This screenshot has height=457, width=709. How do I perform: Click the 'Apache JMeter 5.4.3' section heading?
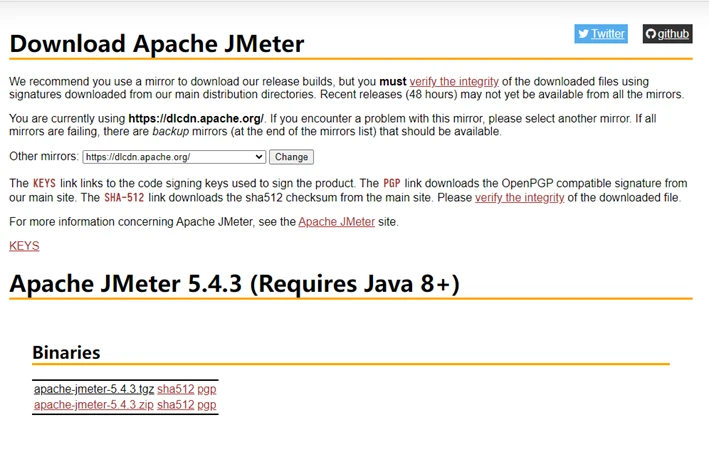[x=234, y=284]
